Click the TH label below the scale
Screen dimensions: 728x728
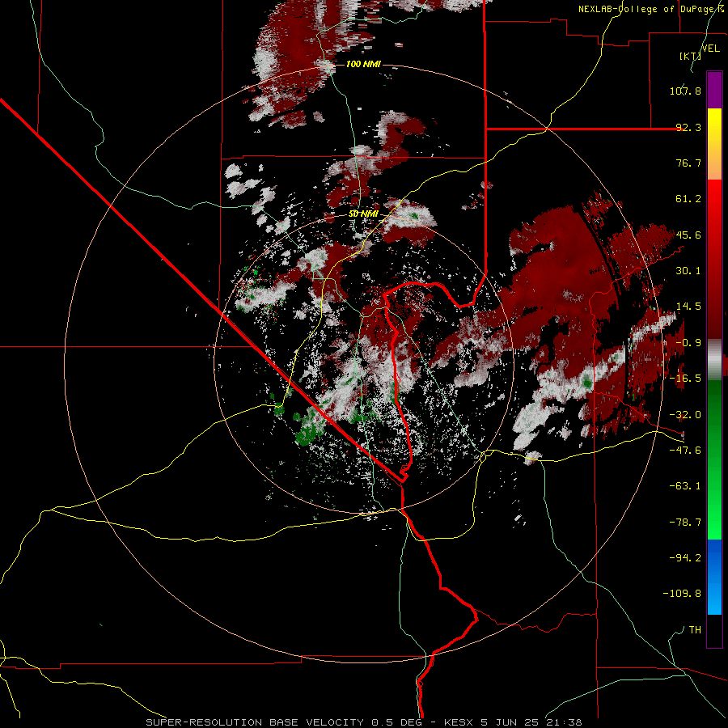[695, 630]
